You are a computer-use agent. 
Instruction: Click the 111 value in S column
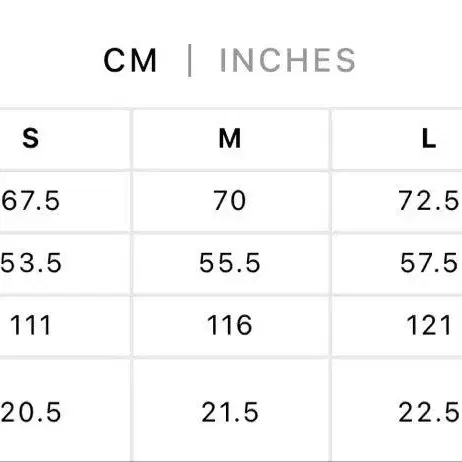coord(30,325)
